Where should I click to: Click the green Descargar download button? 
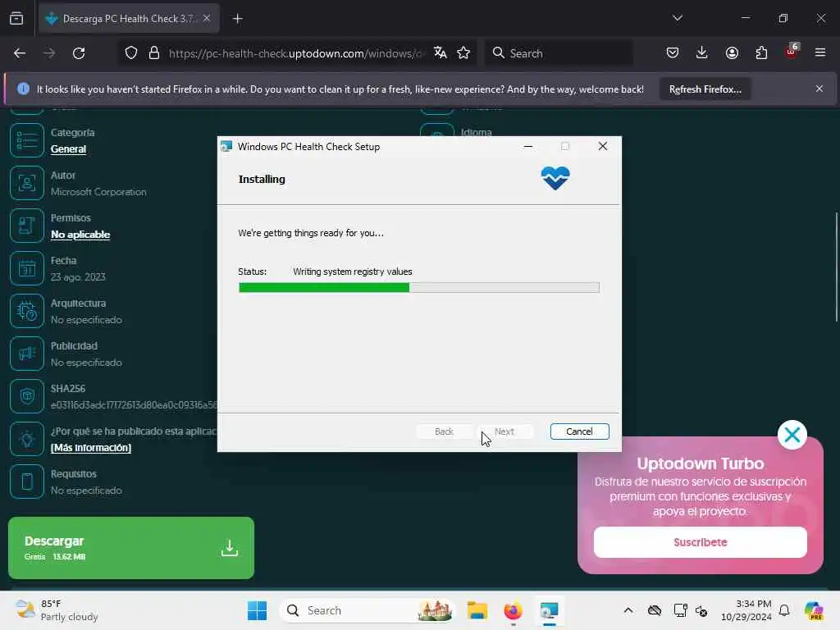click(131, 547)
